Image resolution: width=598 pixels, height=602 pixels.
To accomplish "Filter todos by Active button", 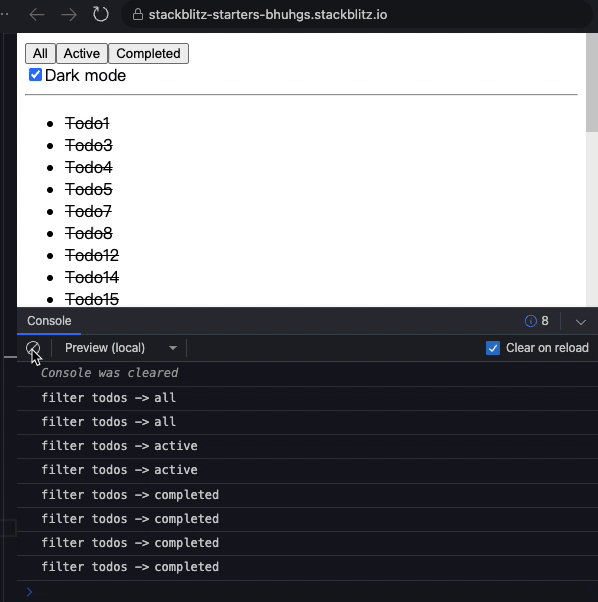I will click(82, 53).
